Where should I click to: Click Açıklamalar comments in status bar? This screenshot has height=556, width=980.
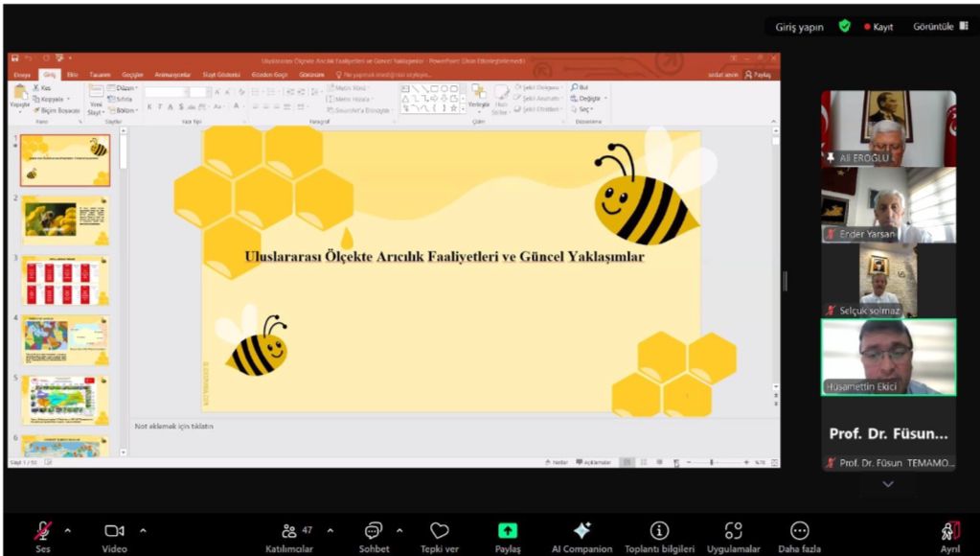pos(593,462)
